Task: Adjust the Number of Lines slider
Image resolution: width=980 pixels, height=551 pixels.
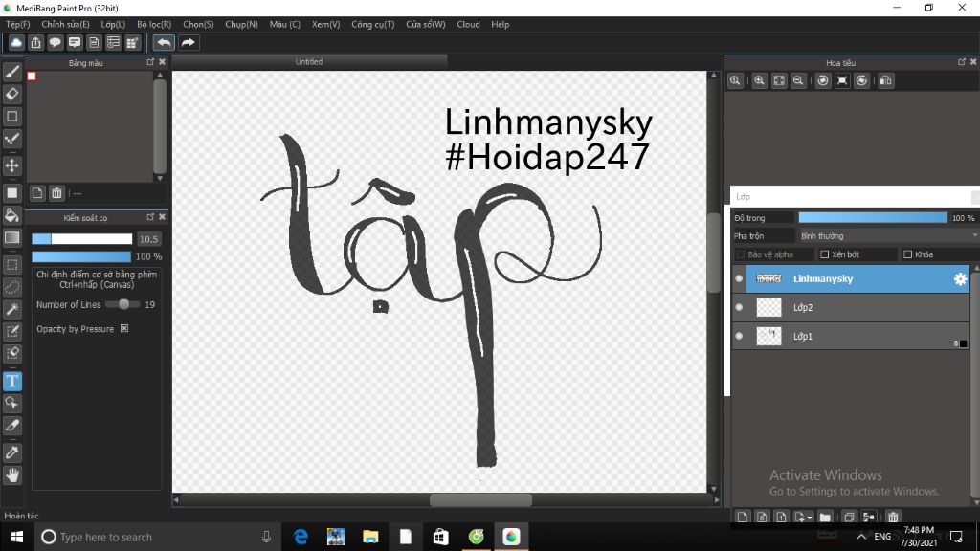Action: pos(123,304)
